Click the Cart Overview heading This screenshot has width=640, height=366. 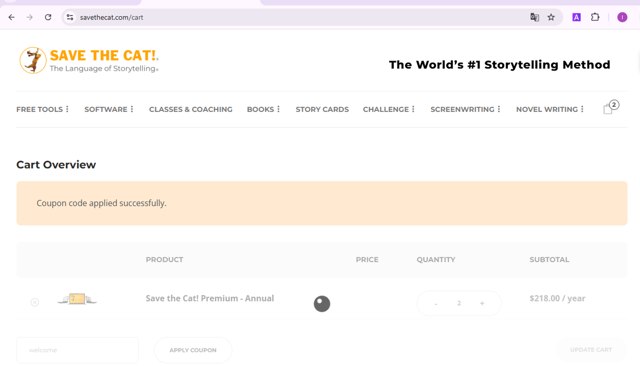point(56,164)
